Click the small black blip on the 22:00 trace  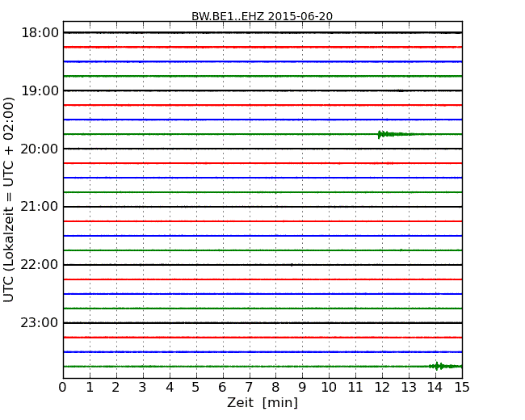[x=292, y=265]
